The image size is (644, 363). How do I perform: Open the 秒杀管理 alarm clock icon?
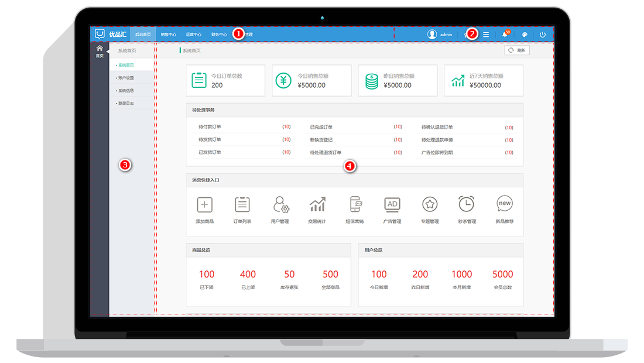[x=467, y=204]
